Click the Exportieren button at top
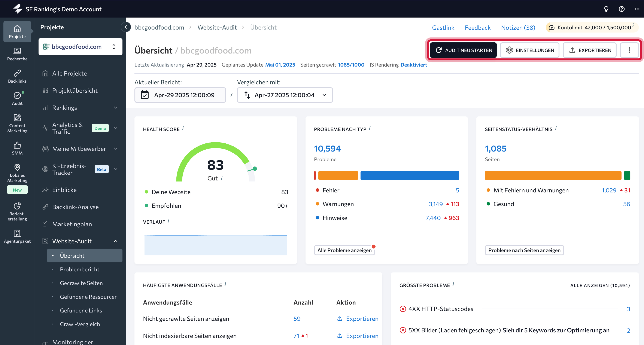The width and height of the screenshot is (644, 345). [x=589, y=50]
